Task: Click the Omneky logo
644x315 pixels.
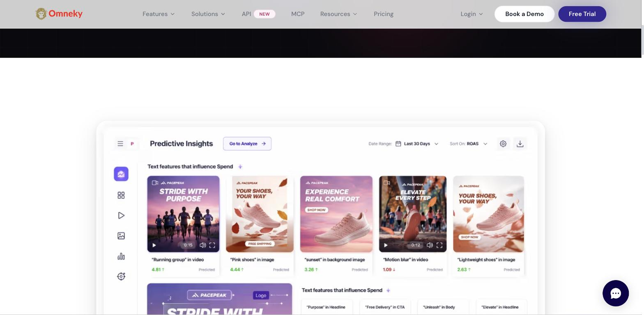Action: pyautogui.click(x=59, y=14)
